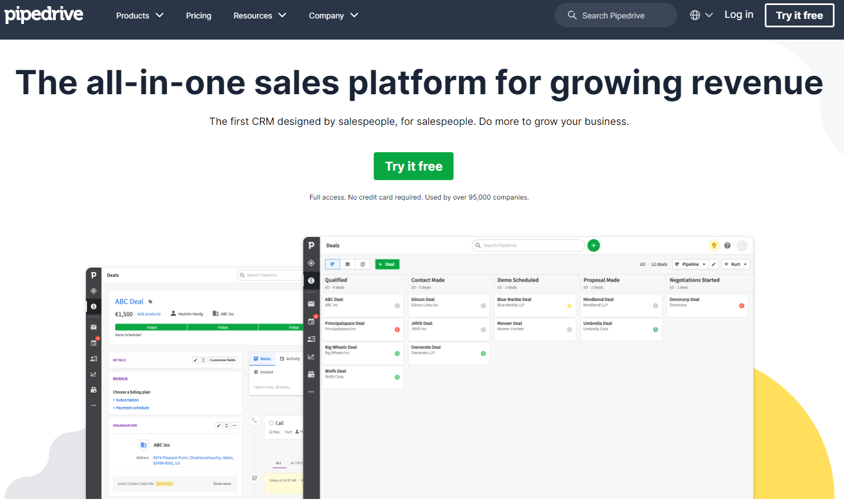Open the Kurt filter dropdown
844x504 pixels.
736,264
